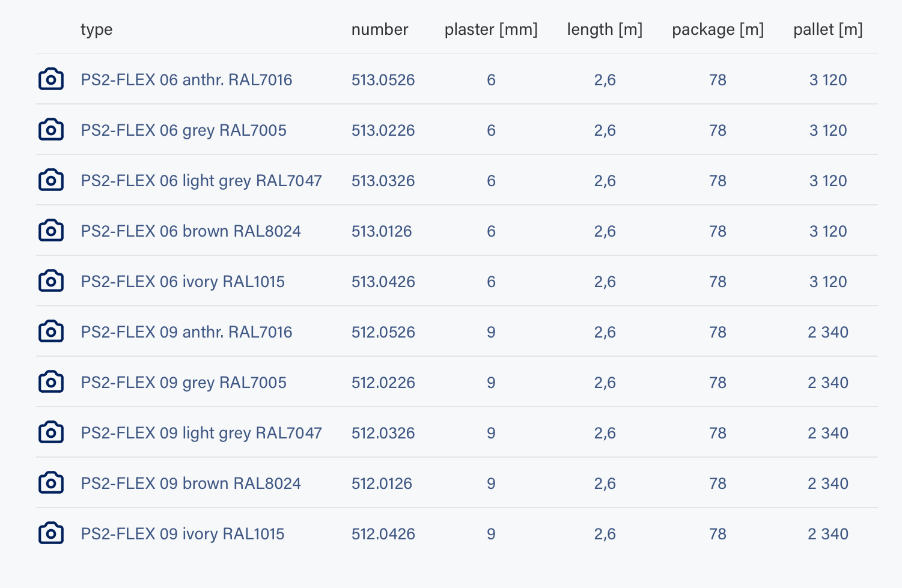Select the 'plaster [mm]' column header
The height and width of the screenshot is (588, 902).
(491, 29)
